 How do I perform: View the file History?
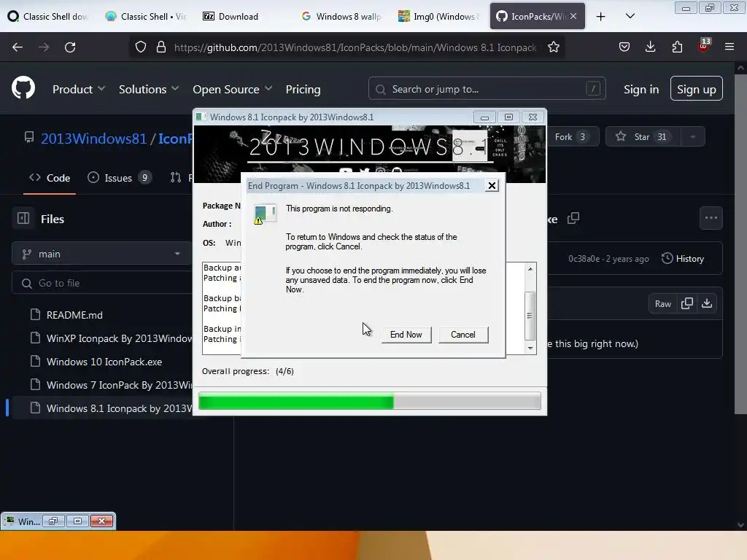[x=683, y=259]
